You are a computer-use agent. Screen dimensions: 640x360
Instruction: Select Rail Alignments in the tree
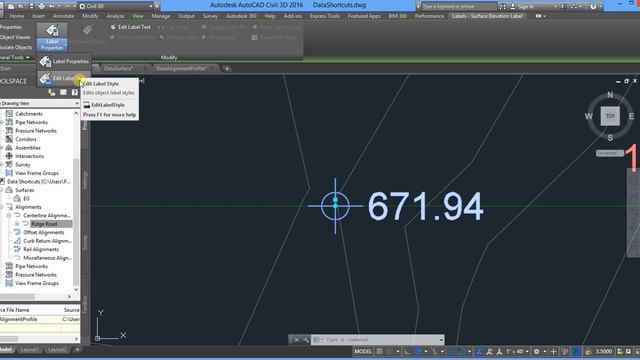[41, 249]
